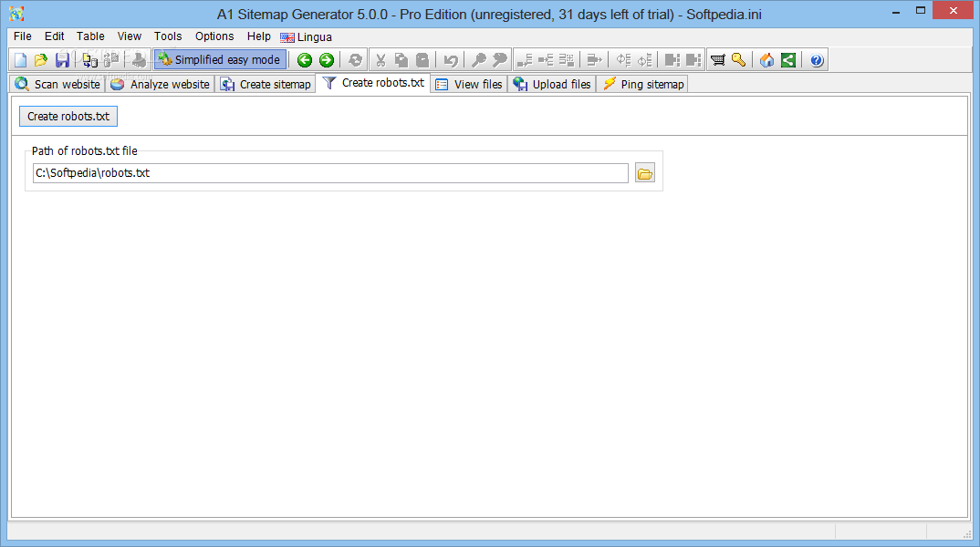Go back with the green left arrow

(305, 60)
